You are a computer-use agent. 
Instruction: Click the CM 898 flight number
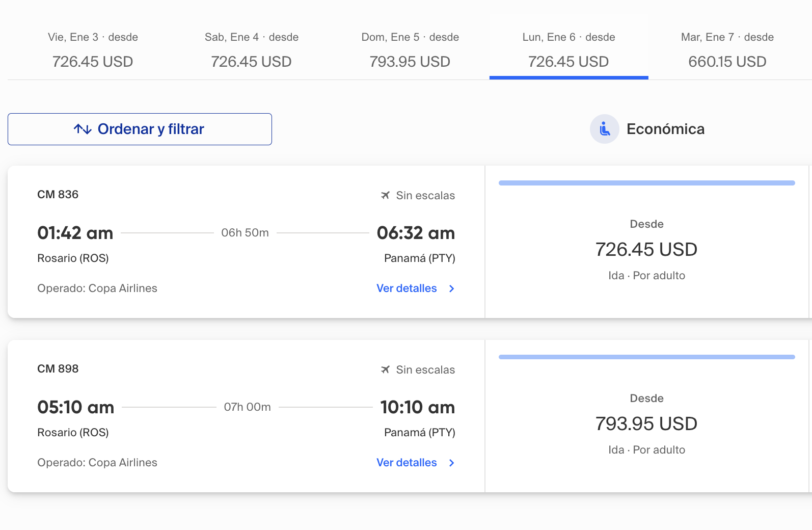(58, 369)
